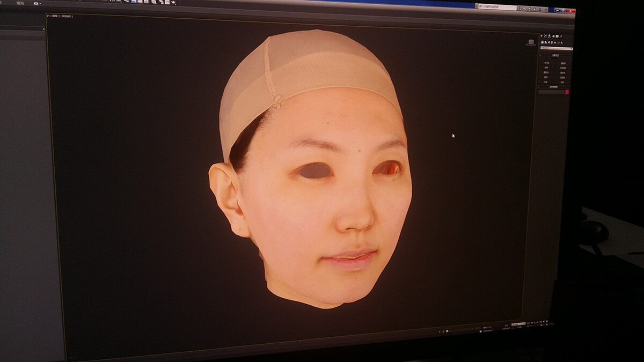
Task: Click the keyword search box in title bar
Action: pyautogui.click(x=497, y=6)
